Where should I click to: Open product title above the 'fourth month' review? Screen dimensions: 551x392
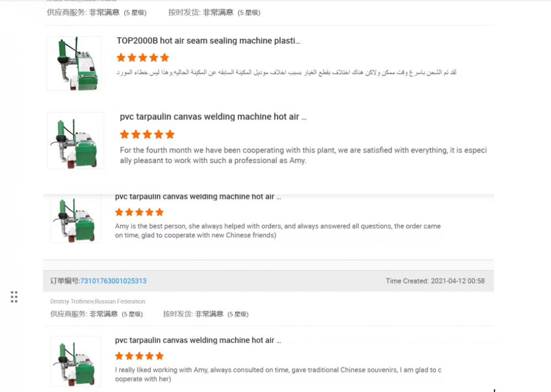(213, 117)
